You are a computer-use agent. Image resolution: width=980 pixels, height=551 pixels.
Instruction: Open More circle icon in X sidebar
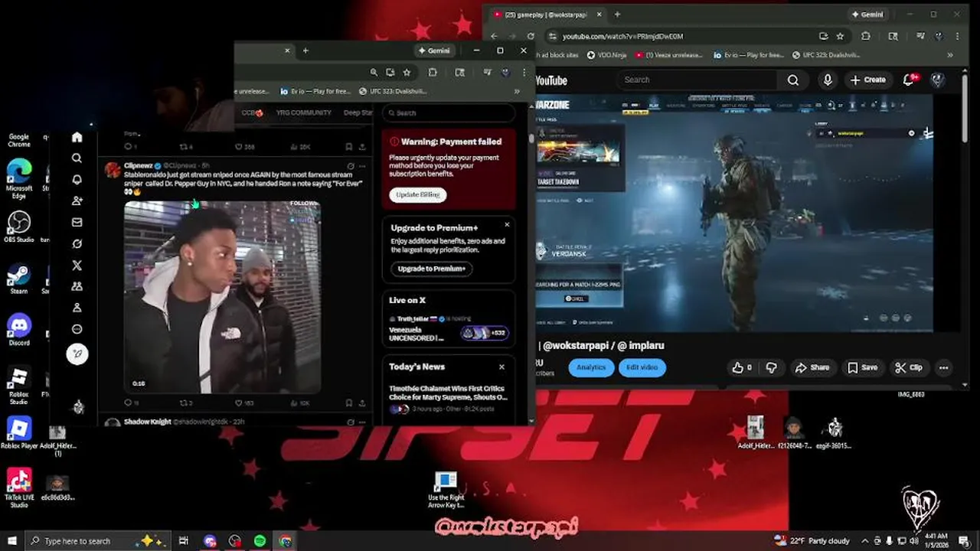(77, 329)
